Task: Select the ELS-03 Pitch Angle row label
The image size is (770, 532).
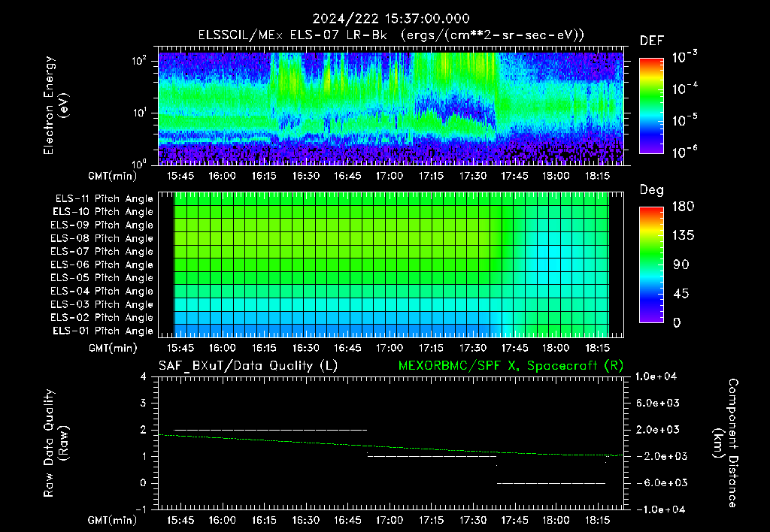Action: 102,304
